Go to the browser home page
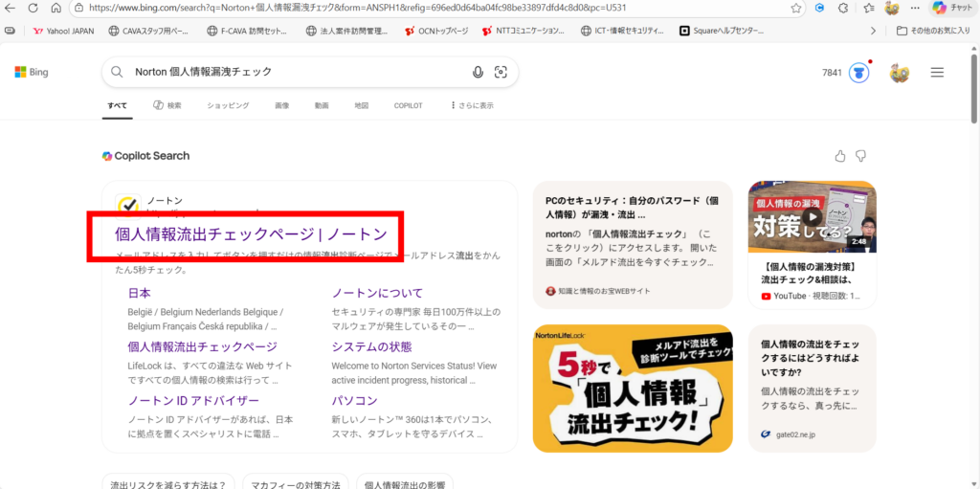This screenshot has width=980, height=489. (56, 8)
